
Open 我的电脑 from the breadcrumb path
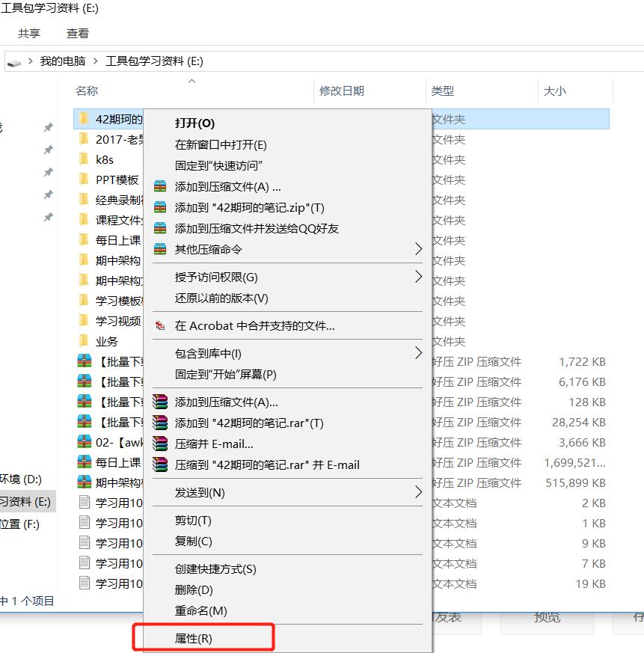(x=62, y=61)
